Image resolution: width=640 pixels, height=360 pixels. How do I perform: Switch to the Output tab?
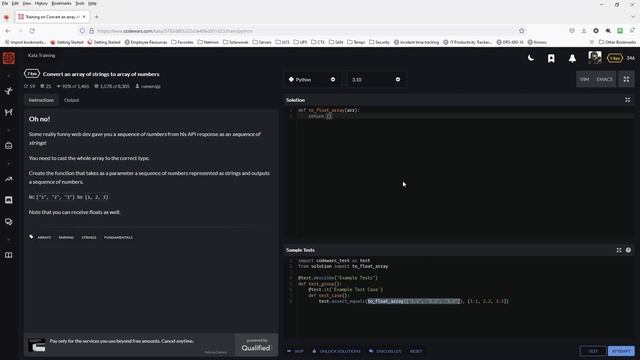[71, 100]
